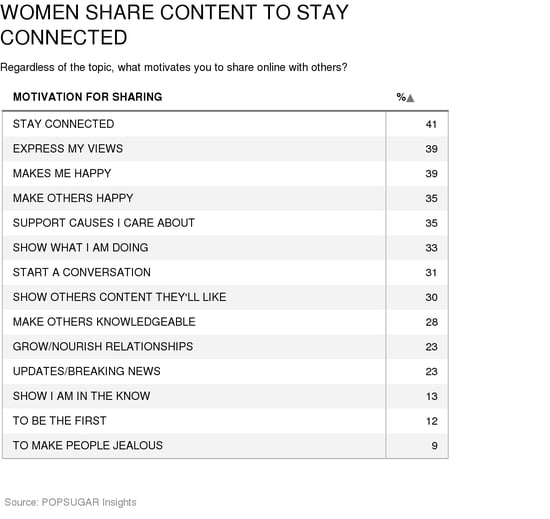Select the To Be the First row
This screenshot has width=550, height=519.
(225, 421)
